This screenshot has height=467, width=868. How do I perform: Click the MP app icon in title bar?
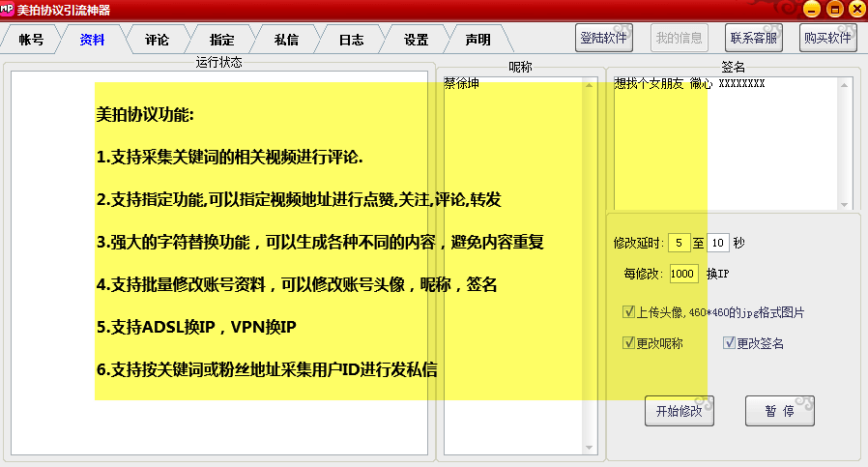[x=7, y=9]
